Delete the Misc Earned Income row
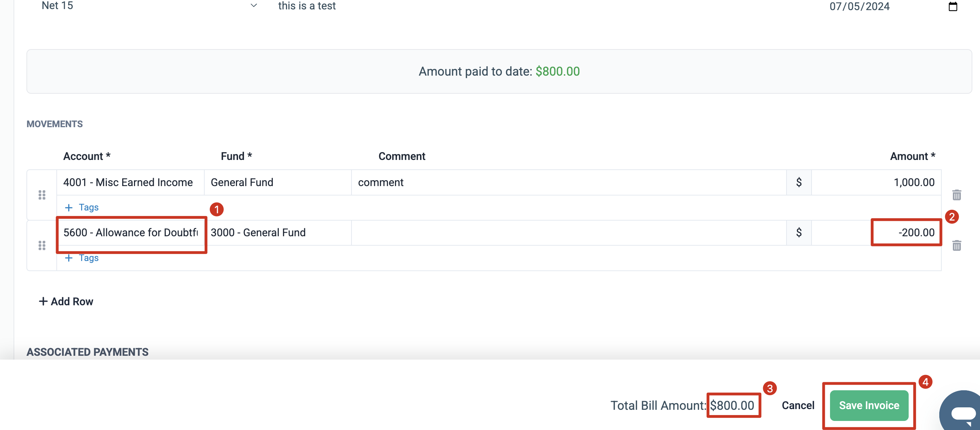 click(956, 195)
